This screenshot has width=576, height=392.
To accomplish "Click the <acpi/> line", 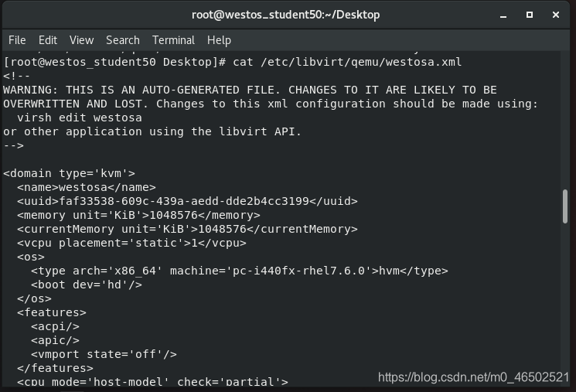I will coord(55,326).
